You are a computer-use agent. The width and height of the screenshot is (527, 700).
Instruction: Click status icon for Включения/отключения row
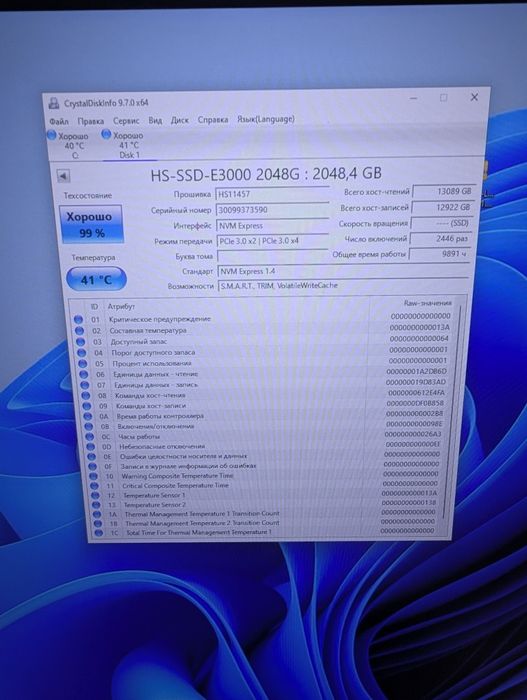(x=89, y=426)
